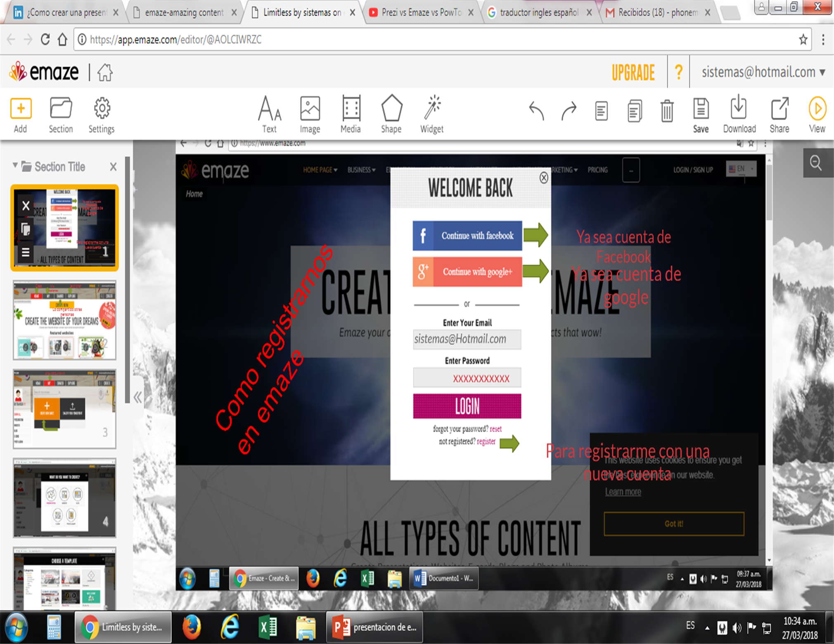The height and width of the screenshot is (644, 834).
Task: Switch to the Recibidos Gmail tab
Action: click(x=658, y=12)
